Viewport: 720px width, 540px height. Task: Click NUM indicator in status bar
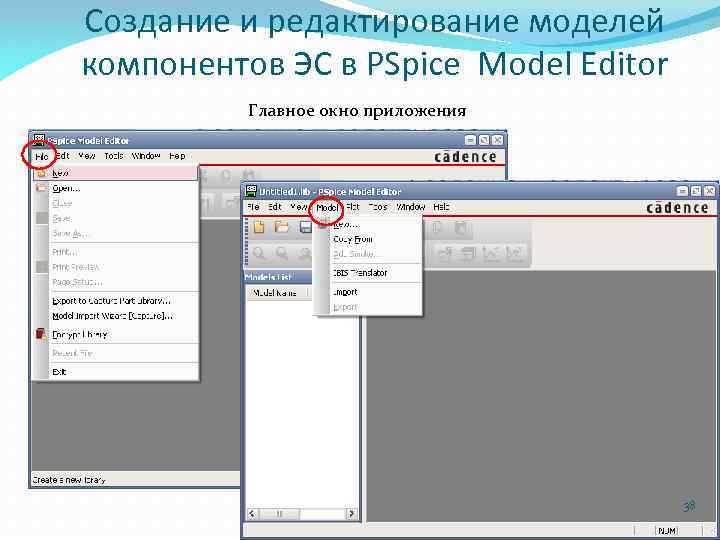pos(667,530)
